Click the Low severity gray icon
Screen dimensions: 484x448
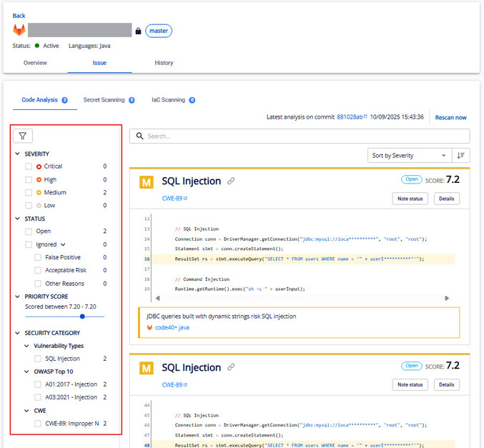39,206
